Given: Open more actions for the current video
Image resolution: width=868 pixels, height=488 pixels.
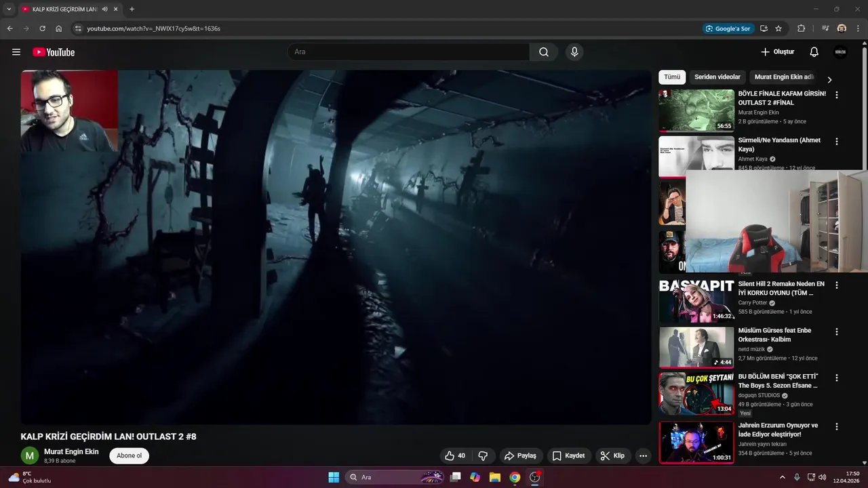Looking at the screenshot, I should click(644, 456).
